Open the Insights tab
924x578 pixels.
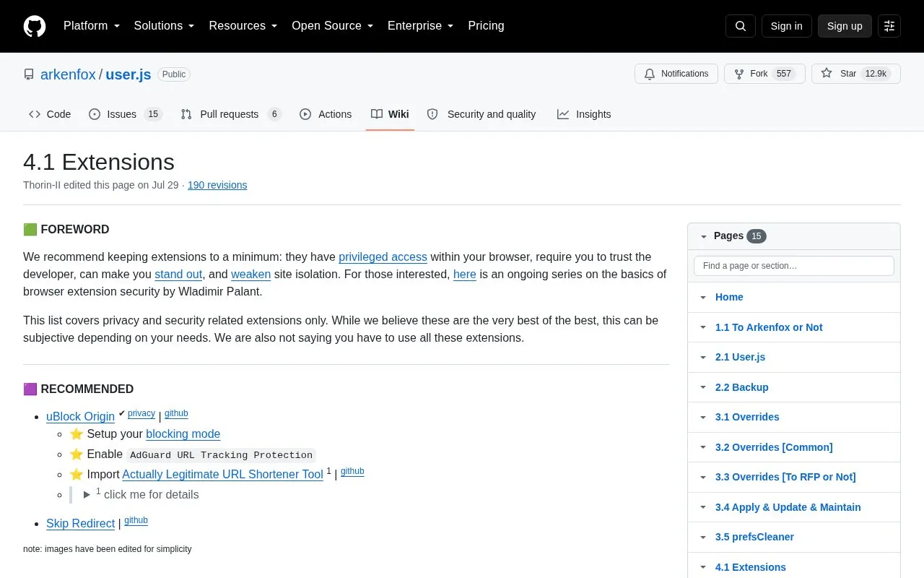click(x=584, y=114)
